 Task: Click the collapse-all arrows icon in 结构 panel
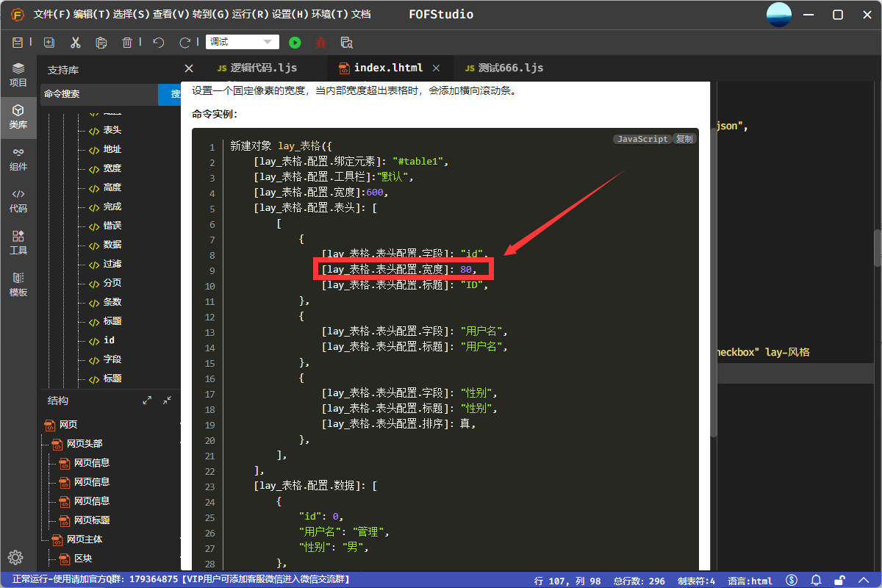click(x=167, y=401)
